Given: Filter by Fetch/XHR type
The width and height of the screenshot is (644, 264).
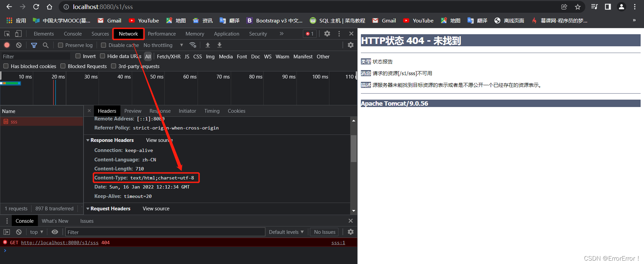Looking at the screenshot, I should (x=169, y=56).
